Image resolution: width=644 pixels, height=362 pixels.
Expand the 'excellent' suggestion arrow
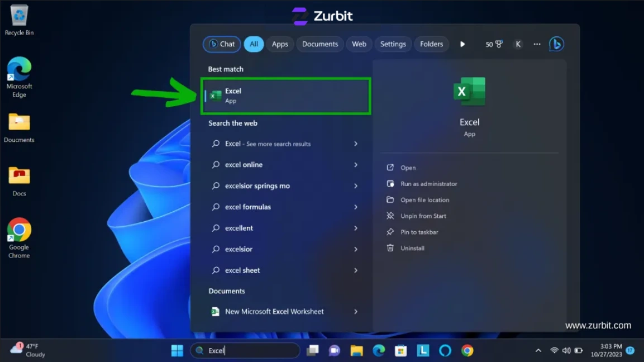point(356,228)
